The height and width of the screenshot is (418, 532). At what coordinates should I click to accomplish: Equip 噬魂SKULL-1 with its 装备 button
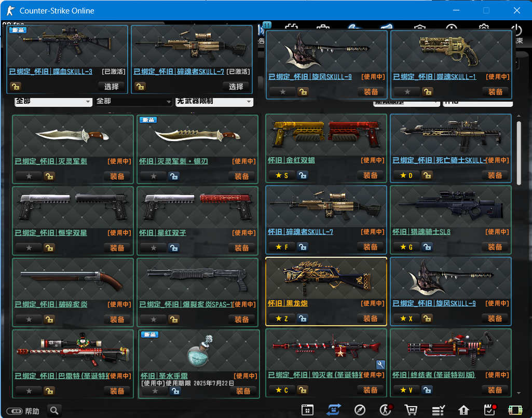495,91
